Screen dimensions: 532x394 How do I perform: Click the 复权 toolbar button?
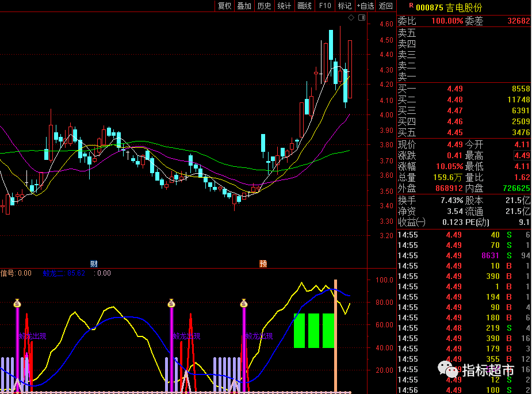pos(224,6)
